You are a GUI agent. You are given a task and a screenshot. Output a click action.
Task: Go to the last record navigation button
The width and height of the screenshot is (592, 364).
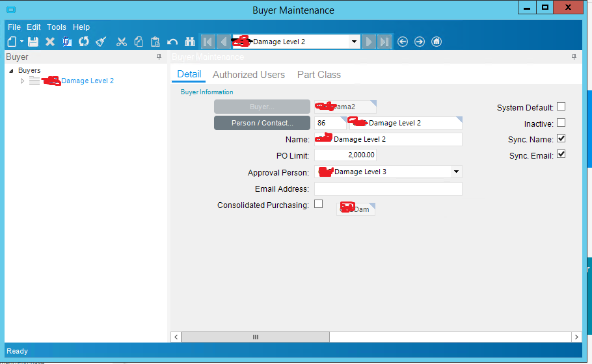(x=384, y=42)
